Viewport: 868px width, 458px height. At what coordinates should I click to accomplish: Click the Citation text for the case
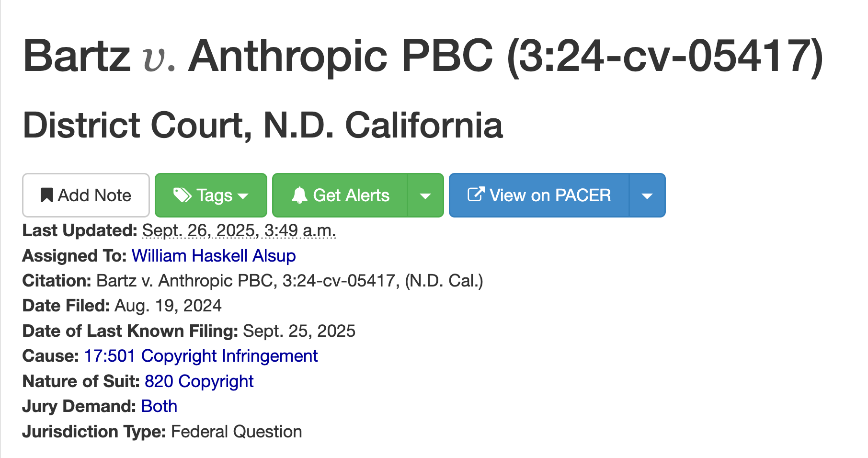pos(289,281)
